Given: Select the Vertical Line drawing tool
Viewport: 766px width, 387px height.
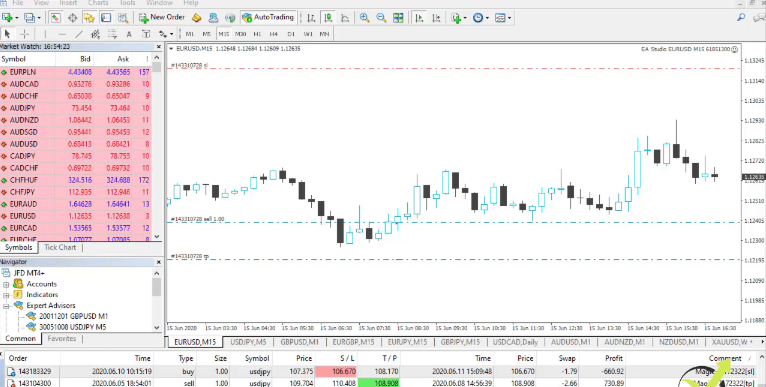Looking at the screenshot, I should pos(45,34).
